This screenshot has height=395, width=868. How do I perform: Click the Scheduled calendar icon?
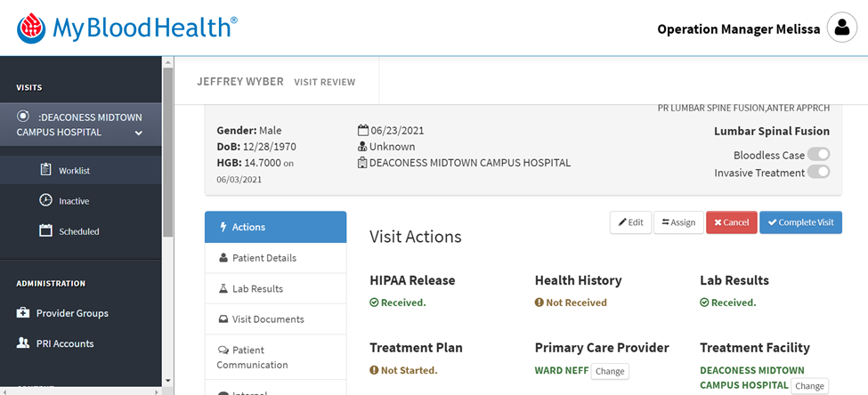click(x=46, y=231)
